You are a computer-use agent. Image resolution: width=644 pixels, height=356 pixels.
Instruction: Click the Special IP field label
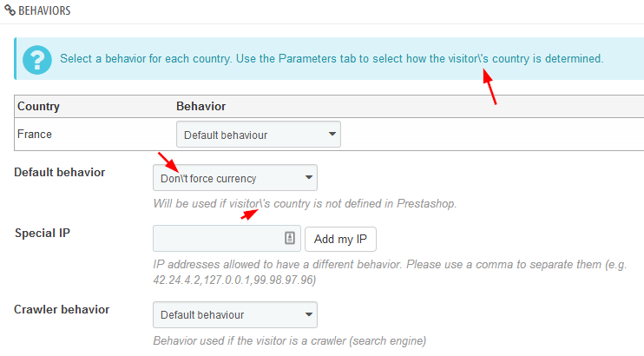[x=43, y=233]
